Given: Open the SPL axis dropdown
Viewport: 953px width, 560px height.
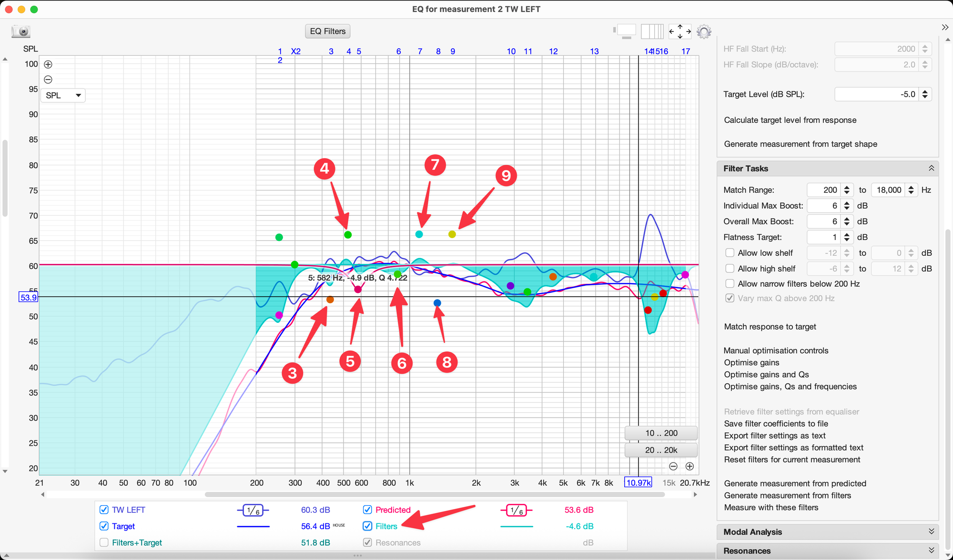Looking at the screenshot, I should point(63,95).
